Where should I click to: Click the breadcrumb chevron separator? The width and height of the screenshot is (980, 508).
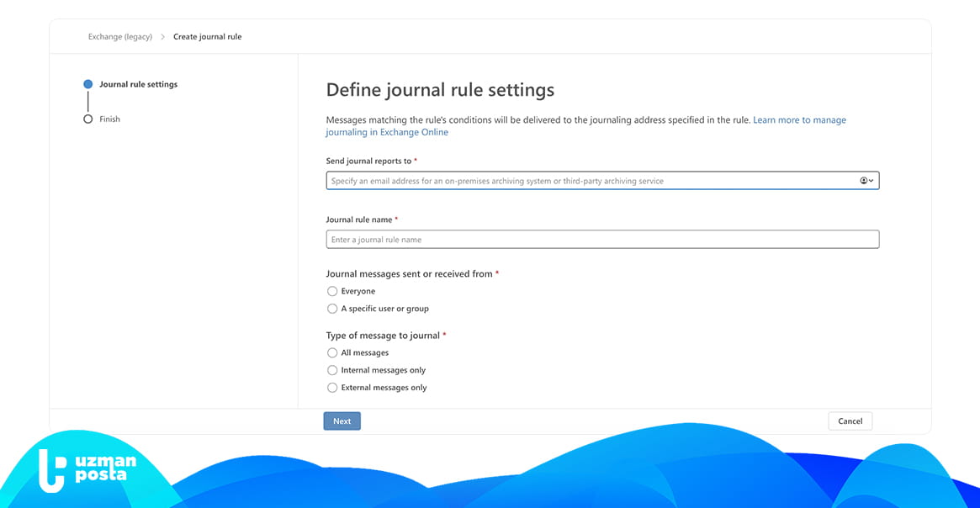(x=163, y=37)
